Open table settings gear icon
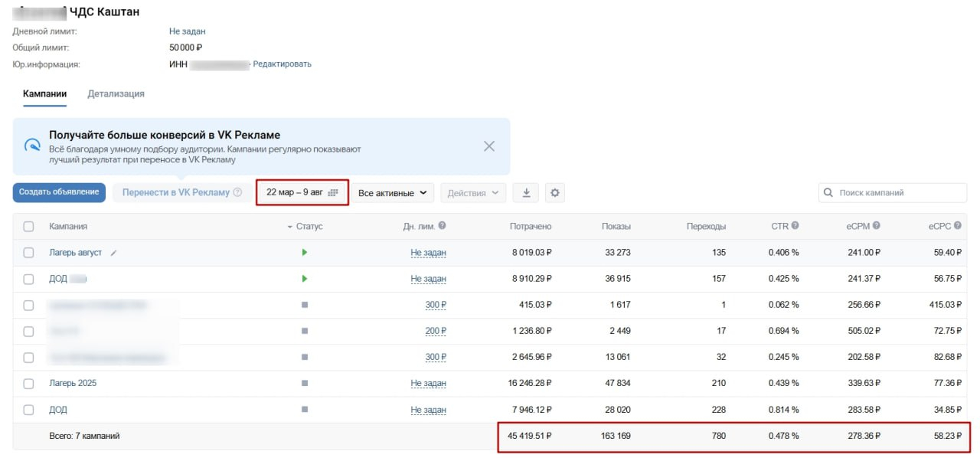The height and width of the screenshot is (458, 980). coord(555,193)
